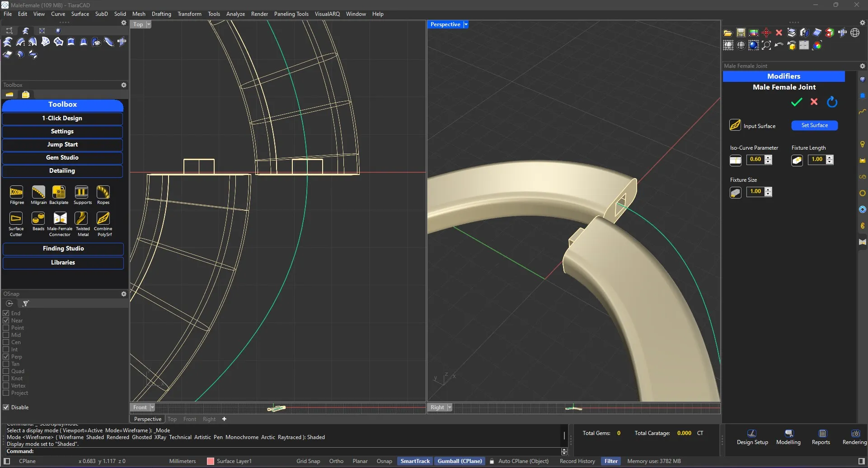Open the Gem Studio section
The height and width of the screenshot is (468, 868).
coord(62,158)
